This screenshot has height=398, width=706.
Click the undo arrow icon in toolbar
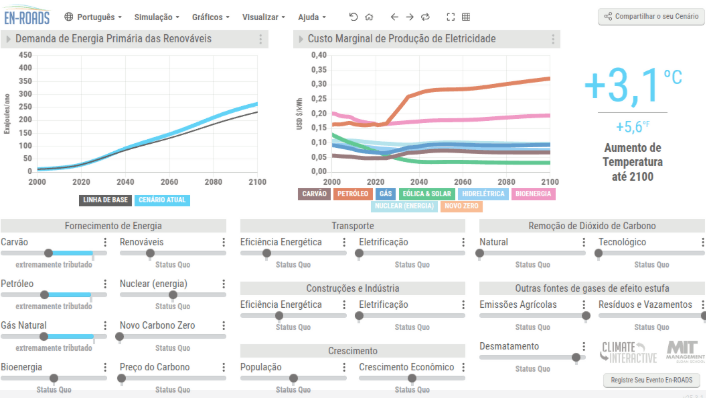[x=353, y=17]
